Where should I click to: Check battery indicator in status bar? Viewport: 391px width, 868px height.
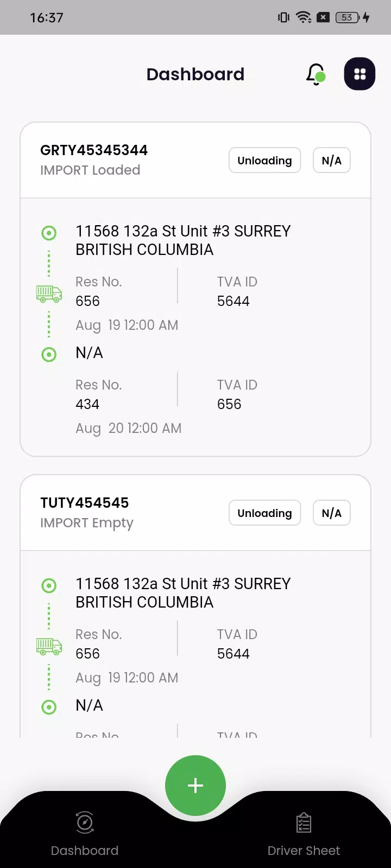pyautogui.click(x=348, y=17)
